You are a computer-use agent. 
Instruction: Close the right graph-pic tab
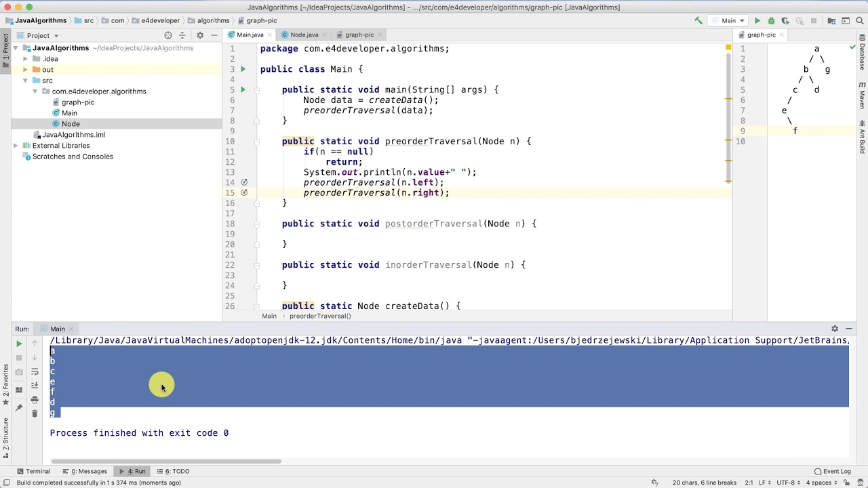(782, 35)
